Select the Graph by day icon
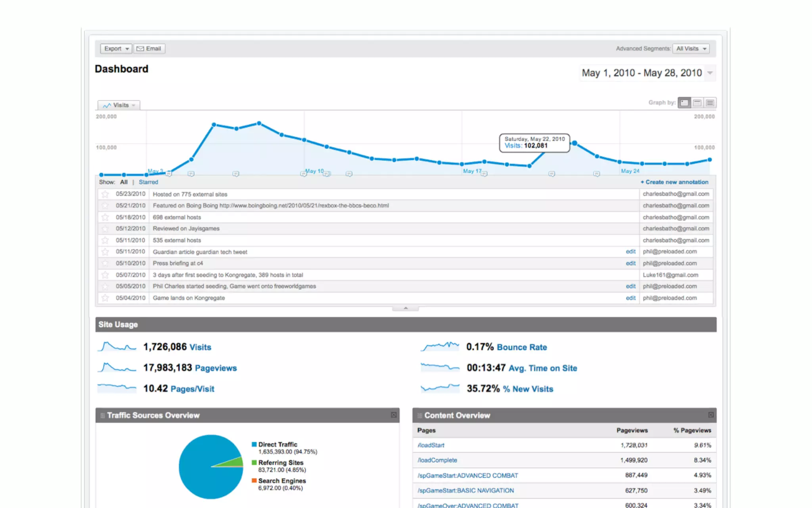Screen dimensions: 812x508 [x=684, y=103]
